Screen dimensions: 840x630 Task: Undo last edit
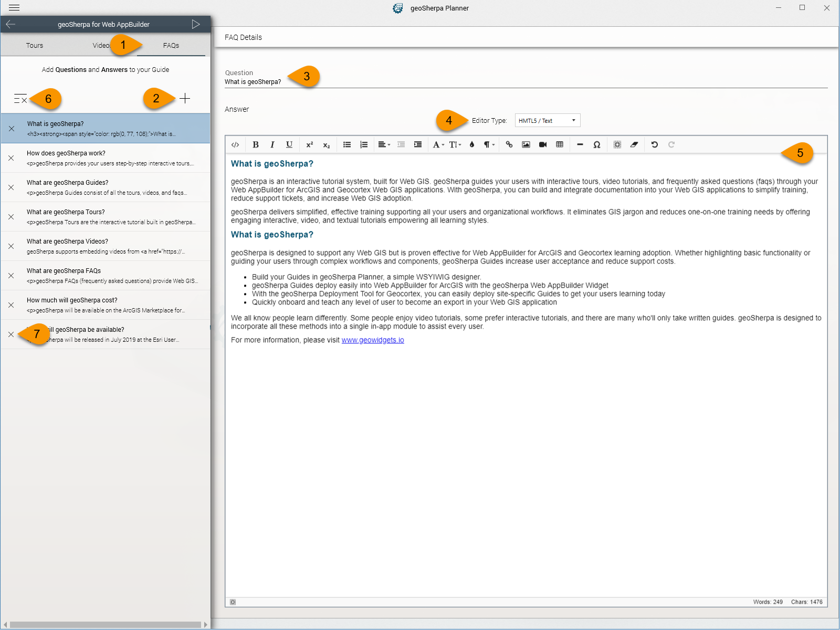pyautogui.click(x=655, y=145)
